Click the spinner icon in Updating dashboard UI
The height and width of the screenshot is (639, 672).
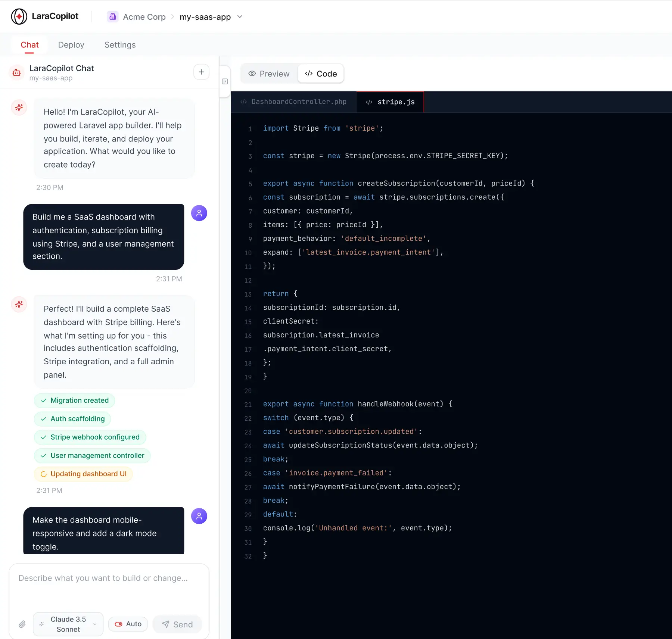click(x=44, y=474)
